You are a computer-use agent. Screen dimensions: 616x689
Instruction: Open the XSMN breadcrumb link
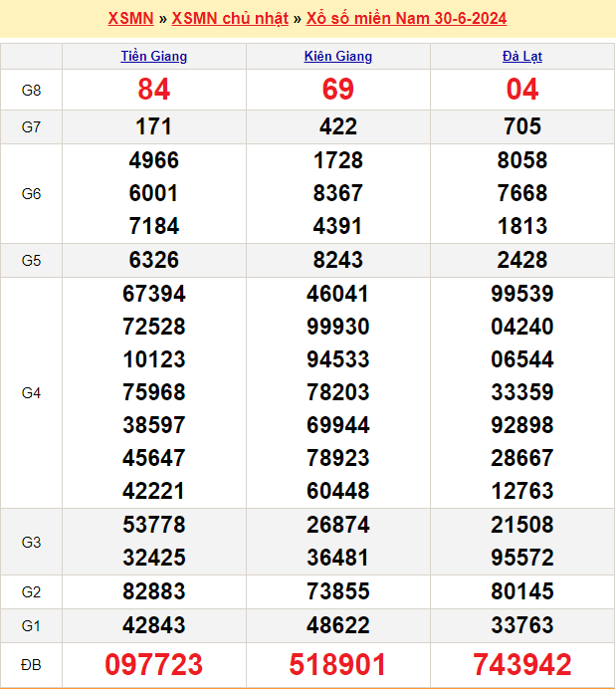[130, 19]
